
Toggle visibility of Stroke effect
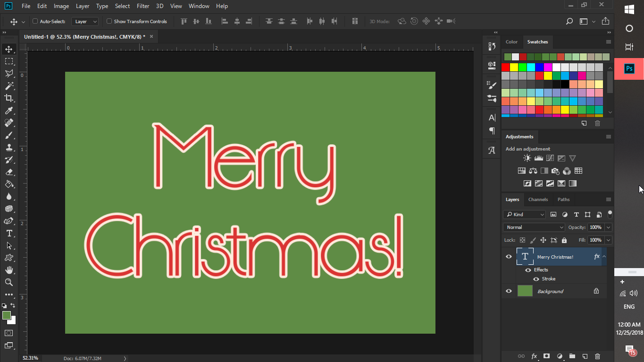point(536,279)
